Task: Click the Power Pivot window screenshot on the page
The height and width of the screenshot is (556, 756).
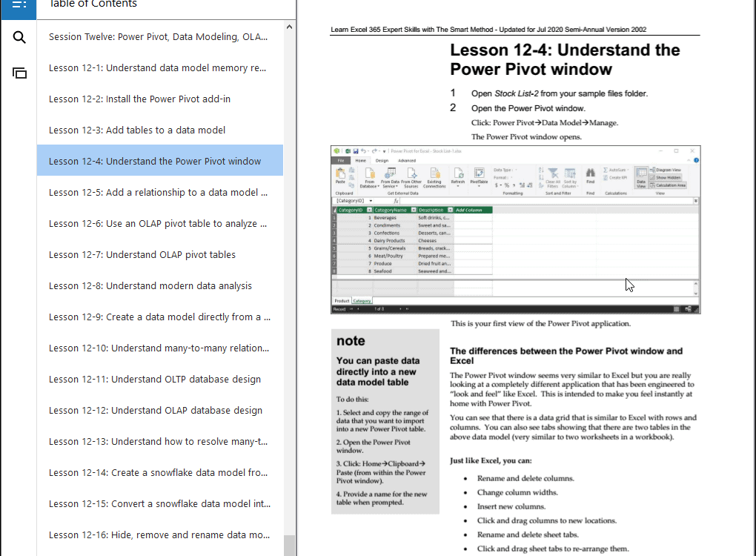Action: point(515,230)
